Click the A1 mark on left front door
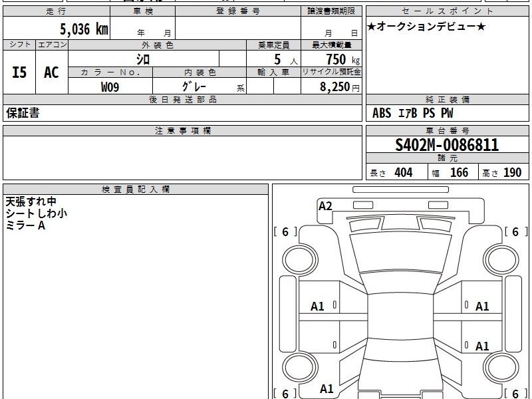Screen dimensions: 532x399 click(x=317, y=307)
